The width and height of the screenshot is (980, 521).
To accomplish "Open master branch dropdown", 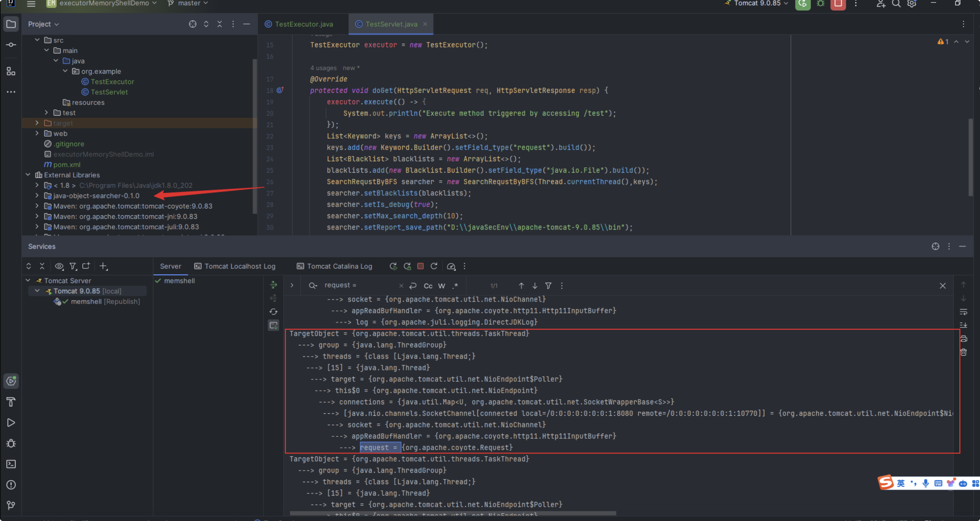I will point(188,3).
